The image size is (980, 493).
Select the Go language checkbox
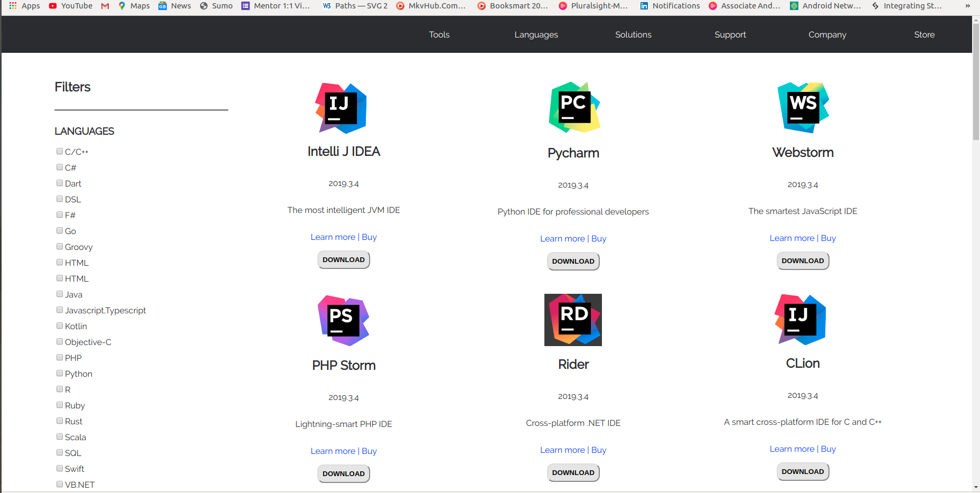[60, 230]
